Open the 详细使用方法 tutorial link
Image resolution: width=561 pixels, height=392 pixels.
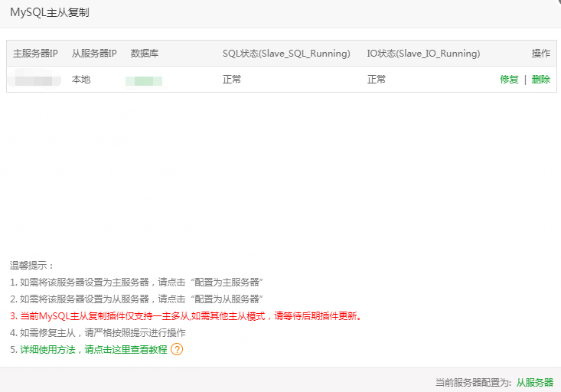coord(93,349)
